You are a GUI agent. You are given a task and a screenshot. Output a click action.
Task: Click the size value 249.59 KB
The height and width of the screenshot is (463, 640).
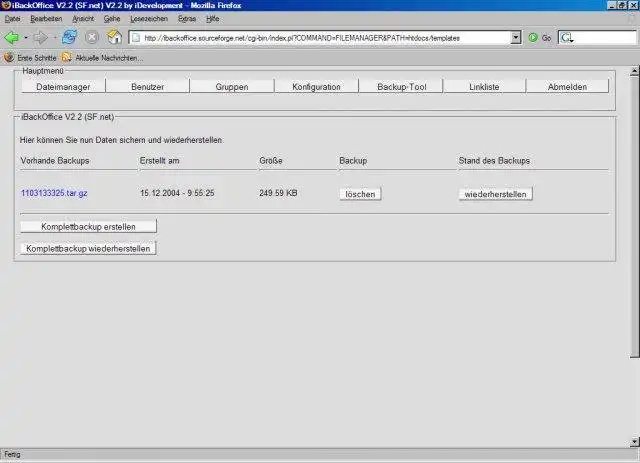coord(278,193)
